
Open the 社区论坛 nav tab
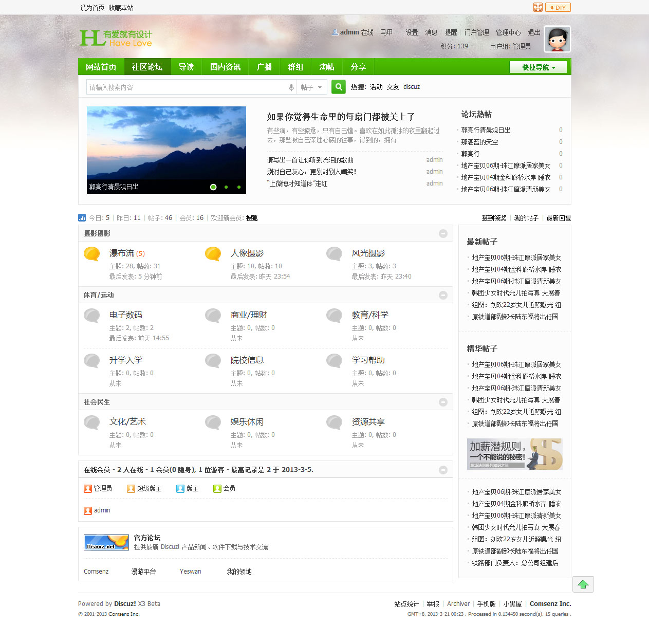147,67
